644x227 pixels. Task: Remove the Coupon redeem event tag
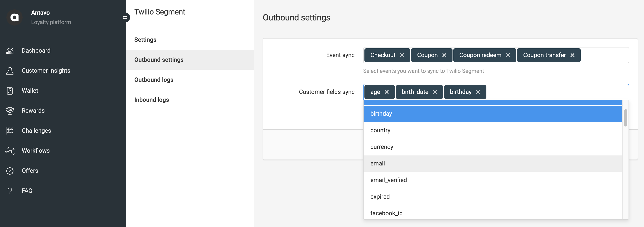(508, 55)
